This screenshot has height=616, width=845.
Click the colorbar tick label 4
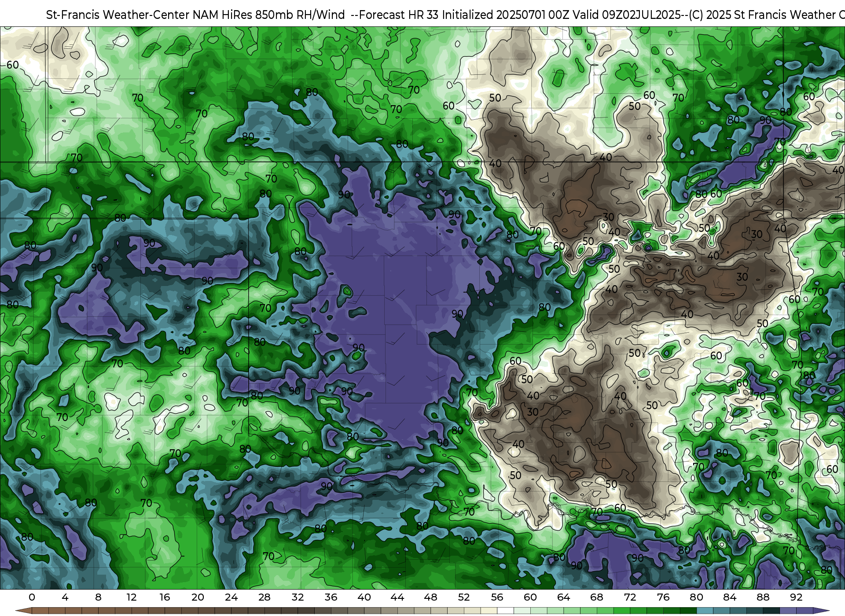65,597
